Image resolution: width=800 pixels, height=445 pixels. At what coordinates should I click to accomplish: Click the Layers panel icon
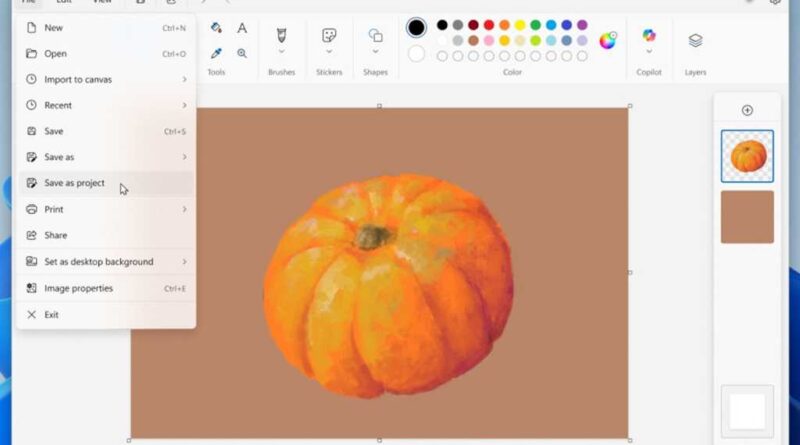click(x=695, y=40)
